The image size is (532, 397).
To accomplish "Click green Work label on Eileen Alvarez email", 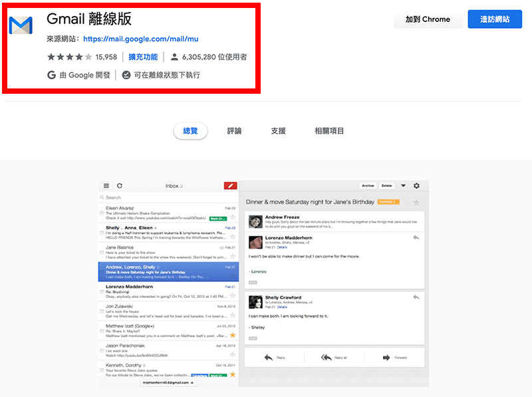I will click(218, 219).
